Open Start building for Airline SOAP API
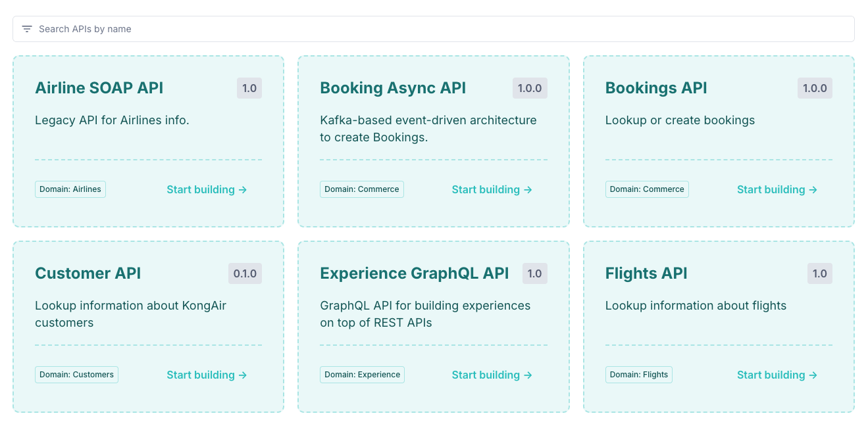868x424 pixels. coord(200,189)
